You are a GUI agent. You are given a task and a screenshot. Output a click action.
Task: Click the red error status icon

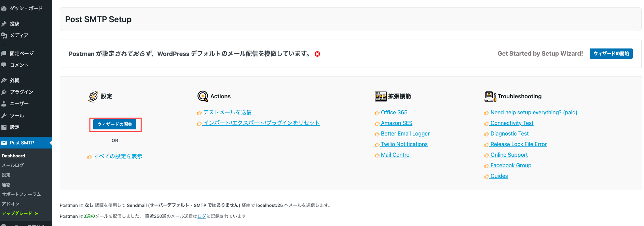(x=317, y=54)
